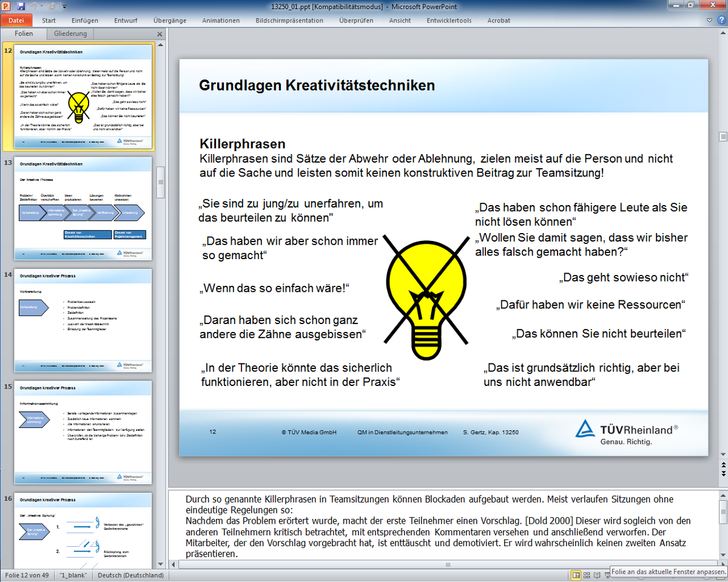
Task: Open the Undo history dropdown arrow
Action: [42, 6]
